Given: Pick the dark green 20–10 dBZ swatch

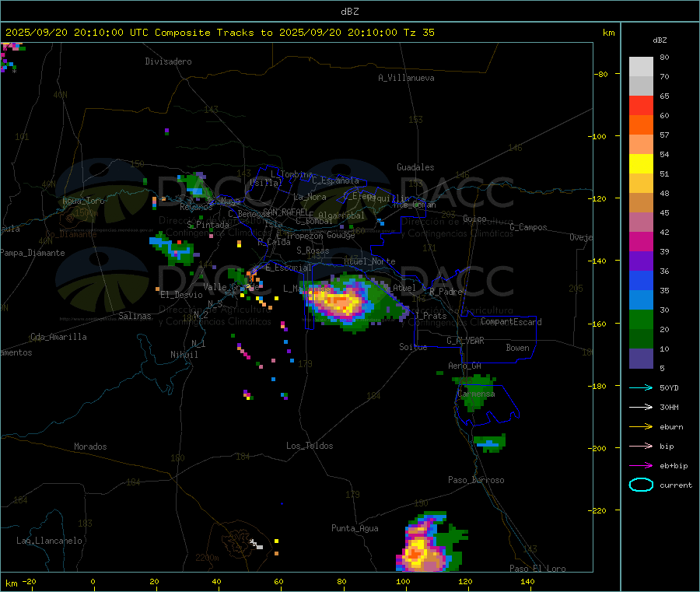Looking at the screenshot, I should (x=641, y=339).
